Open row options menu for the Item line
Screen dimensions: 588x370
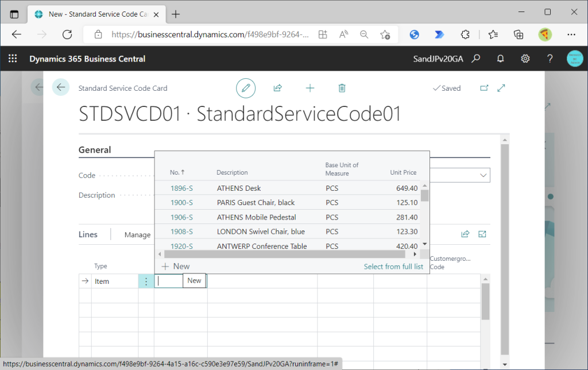tap(146, 281)
